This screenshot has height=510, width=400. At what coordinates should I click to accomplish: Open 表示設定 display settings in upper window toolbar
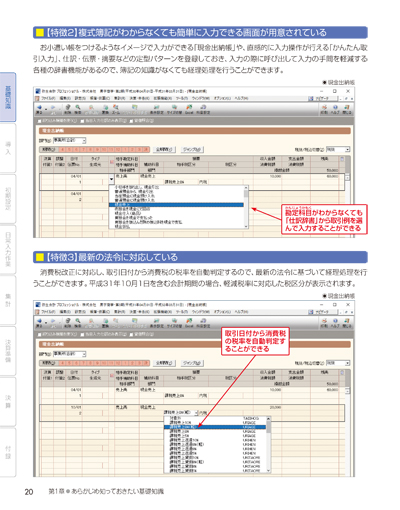(156, 109)
